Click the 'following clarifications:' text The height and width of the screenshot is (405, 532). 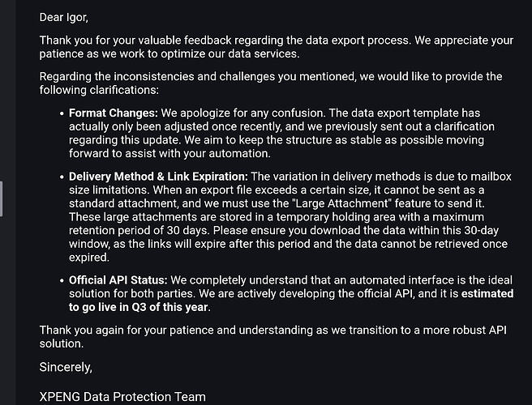(x=99, y=90)
